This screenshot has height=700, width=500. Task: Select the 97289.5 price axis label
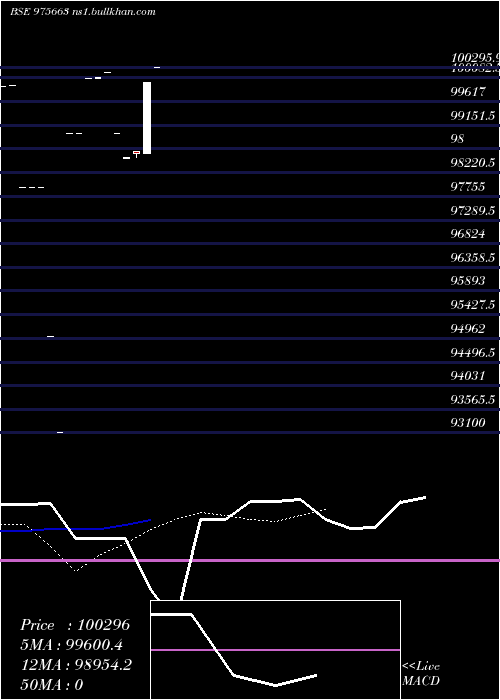coord(473,210)
